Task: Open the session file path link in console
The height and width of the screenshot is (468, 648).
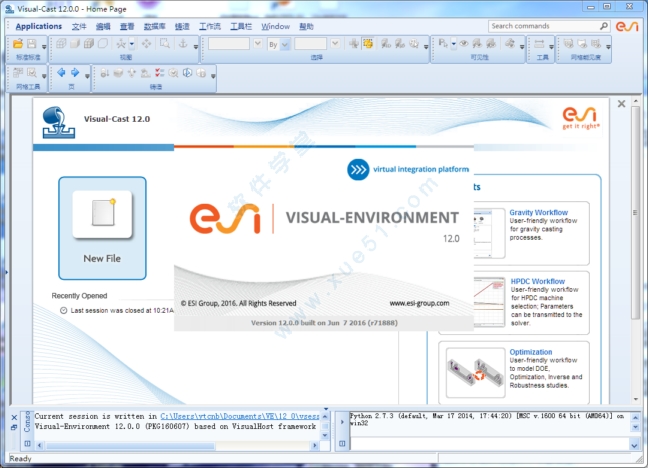Action: [240, 416]
